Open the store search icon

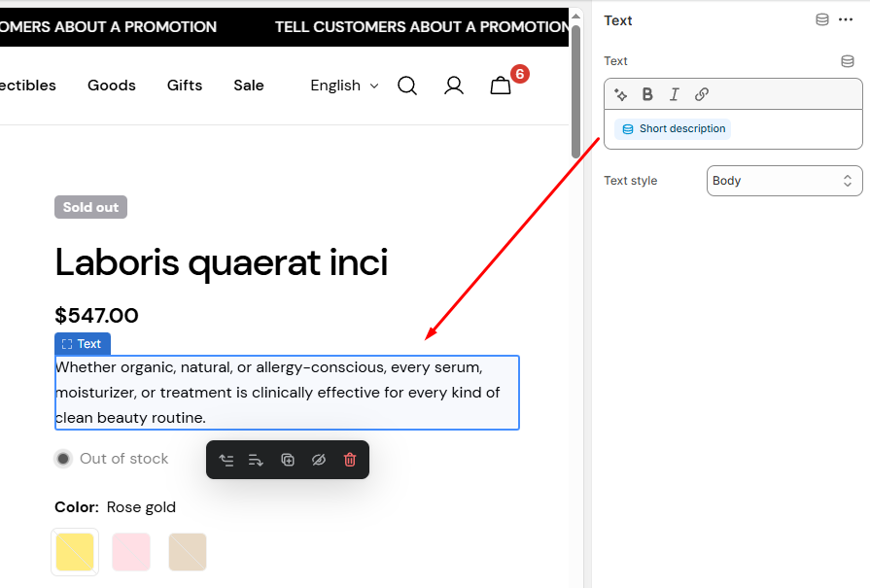[407, 86]
